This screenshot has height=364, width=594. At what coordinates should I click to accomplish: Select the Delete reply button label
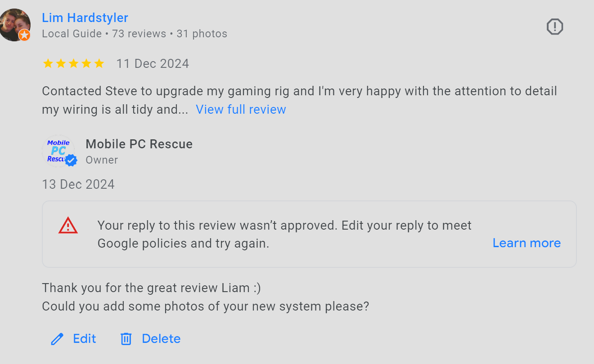[161, 339]
